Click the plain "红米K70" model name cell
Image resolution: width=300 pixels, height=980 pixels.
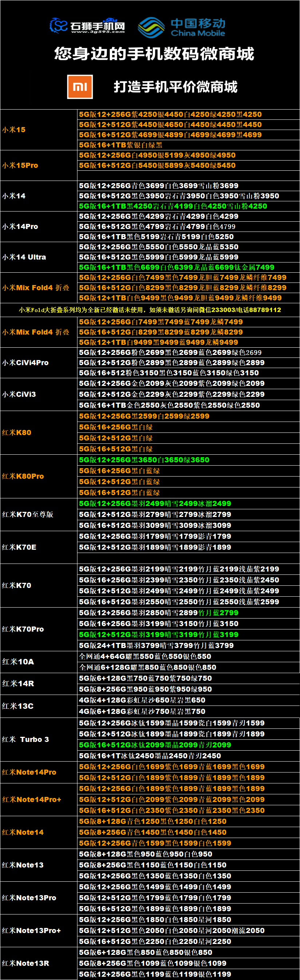[39, 585]
